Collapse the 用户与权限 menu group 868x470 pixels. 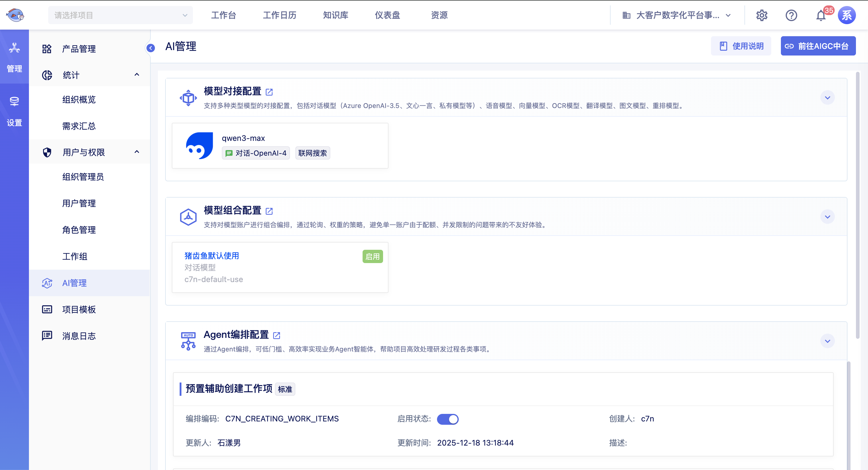[137, 152]
